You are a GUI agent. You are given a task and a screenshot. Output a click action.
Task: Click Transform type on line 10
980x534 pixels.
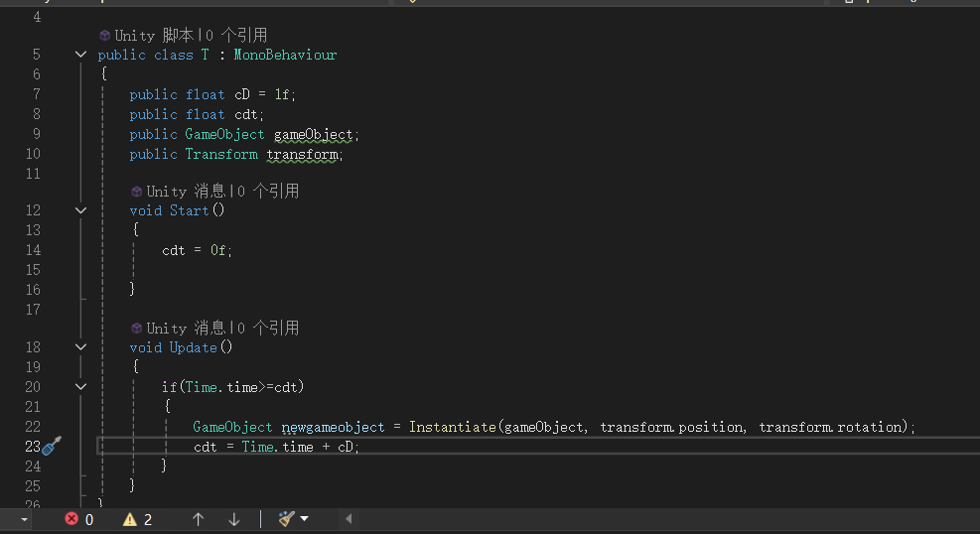pos(221,154)
